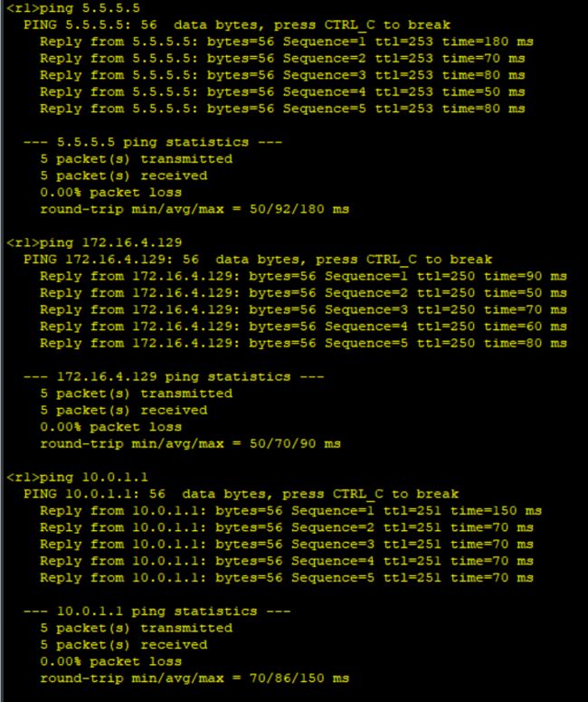The height and width of the screenshot is (702, 588).
Task: Click the round-trip 70/86/150 ms line
Action: 194,678
